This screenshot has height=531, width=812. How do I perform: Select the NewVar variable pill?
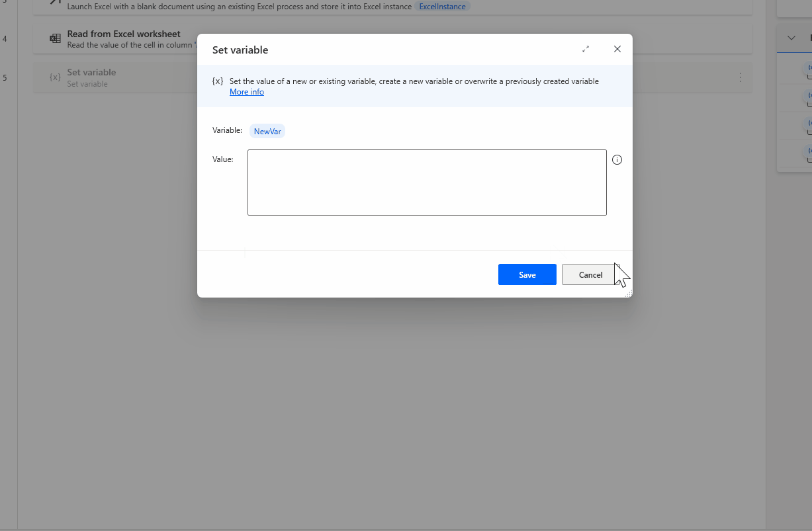pyautogui.click(x=267, y=130)
